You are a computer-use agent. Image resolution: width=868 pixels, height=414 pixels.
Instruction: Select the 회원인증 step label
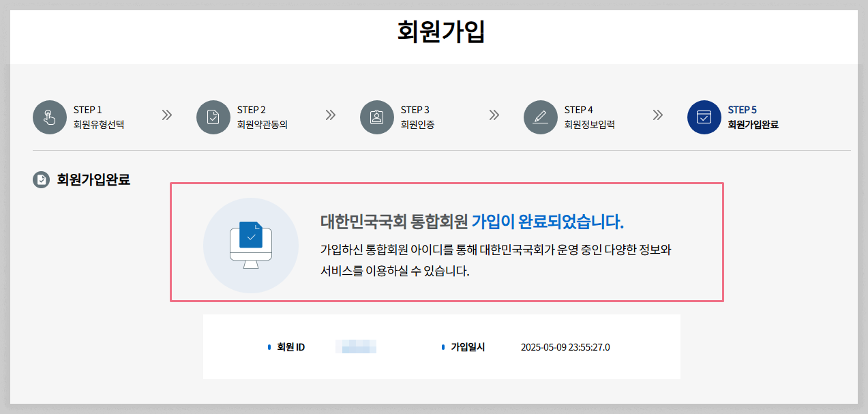click(417, 125)
